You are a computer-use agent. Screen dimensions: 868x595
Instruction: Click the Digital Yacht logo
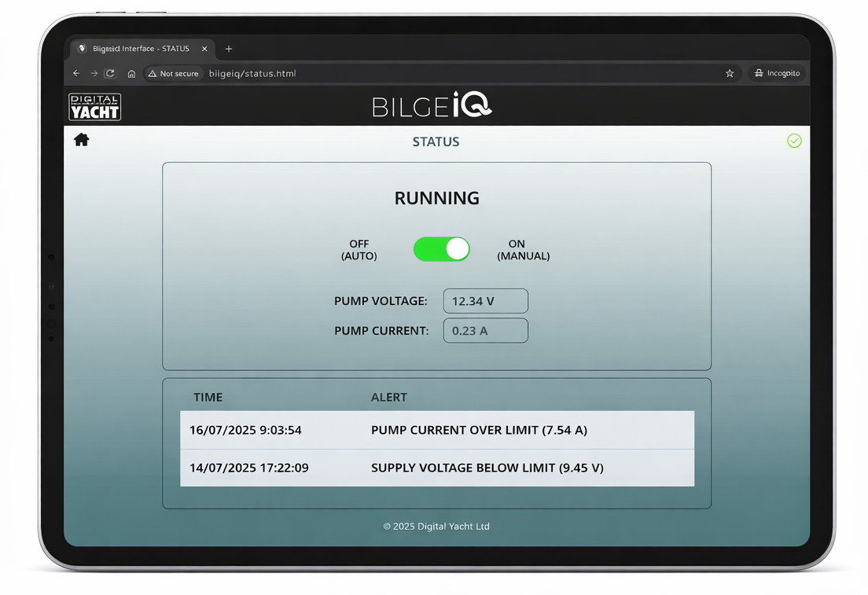point(94,106)
